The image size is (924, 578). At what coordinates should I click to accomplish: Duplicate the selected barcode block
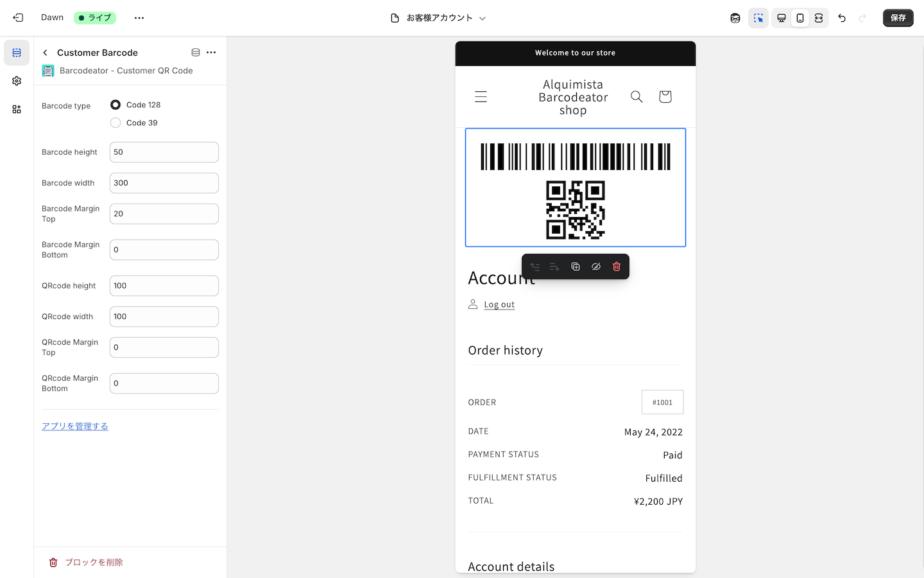click(x=576, y=267)
